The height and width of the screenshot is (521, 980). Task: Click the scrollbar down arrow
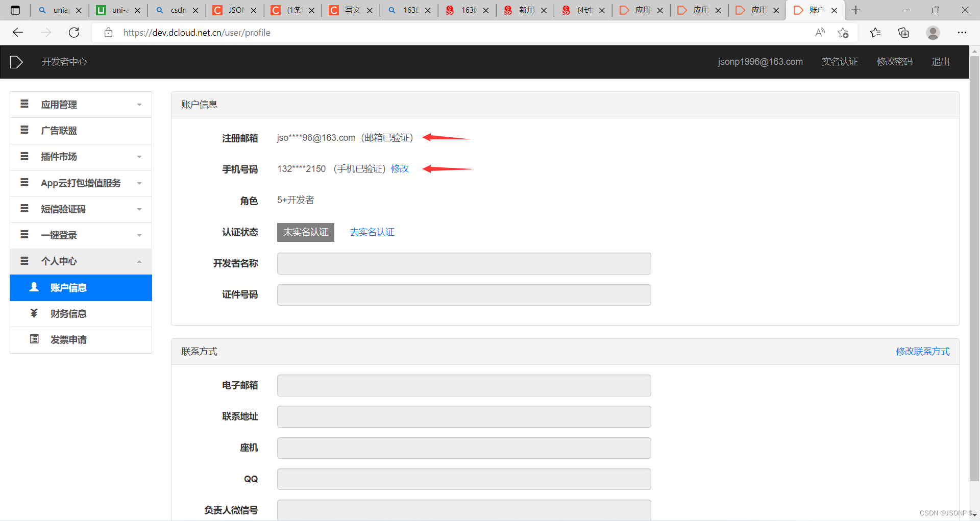(x=974, y=514)
